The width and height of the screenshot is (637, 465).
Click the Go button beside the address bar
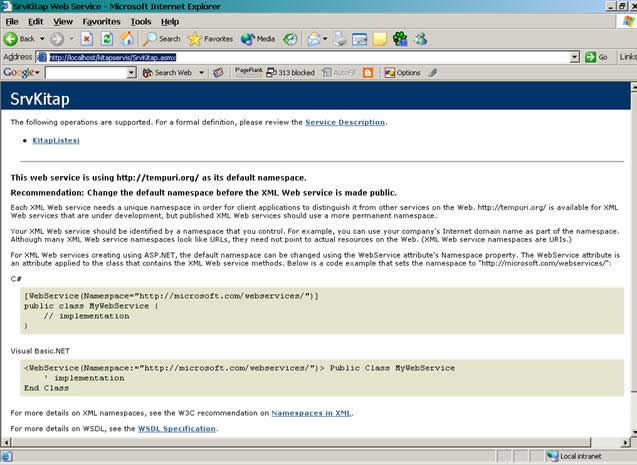pos(597,57)
